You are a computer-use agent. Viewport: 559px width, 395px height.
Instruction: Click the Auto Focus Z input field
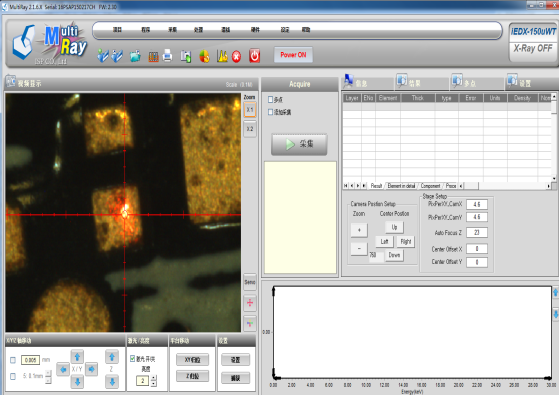tap(477, 232)
